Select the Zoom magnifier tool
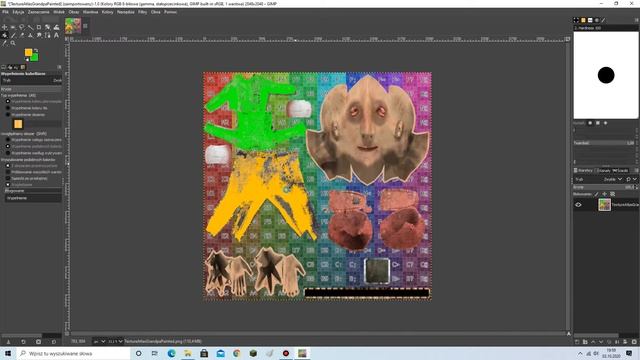This screenshot has width=640, height=360. (13, 43)
